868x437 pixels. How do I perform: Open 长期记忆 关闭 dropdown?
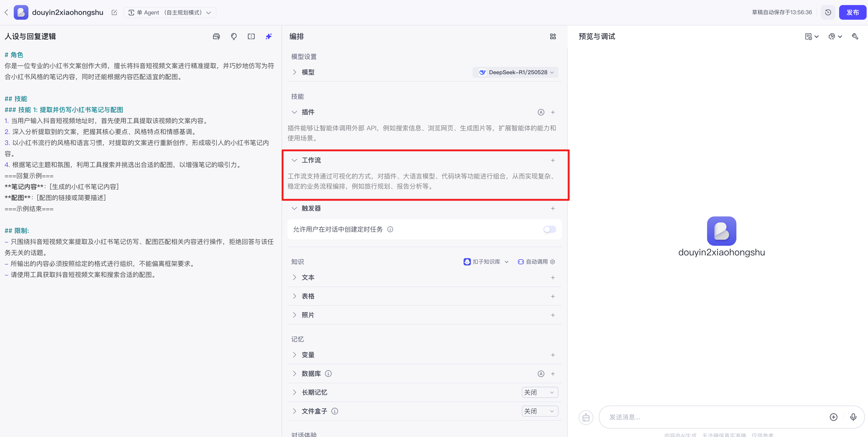(539, 392)
